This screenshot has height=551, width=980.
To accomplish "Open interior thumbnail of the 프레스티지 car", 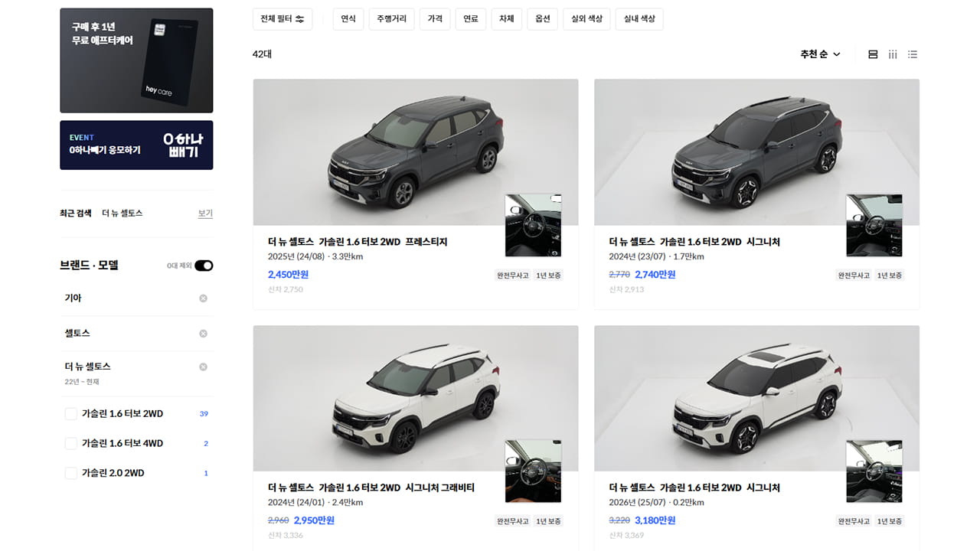I will [x=534, y=225].
